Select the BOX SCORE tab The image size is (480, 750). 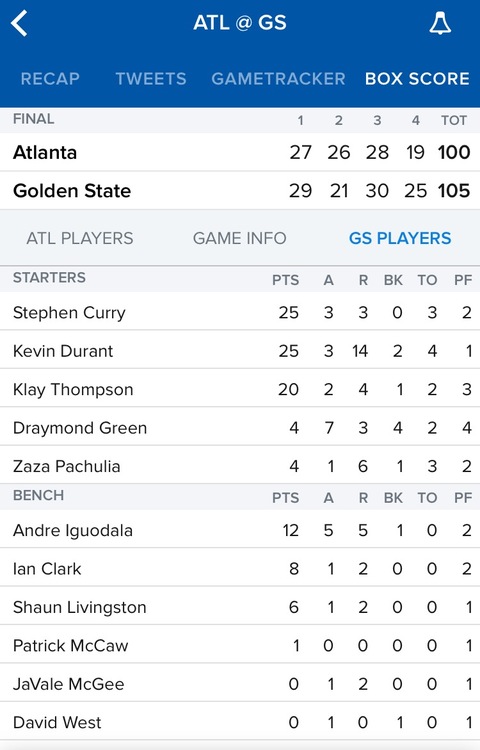pyautogui.click(x=417, y=78)
